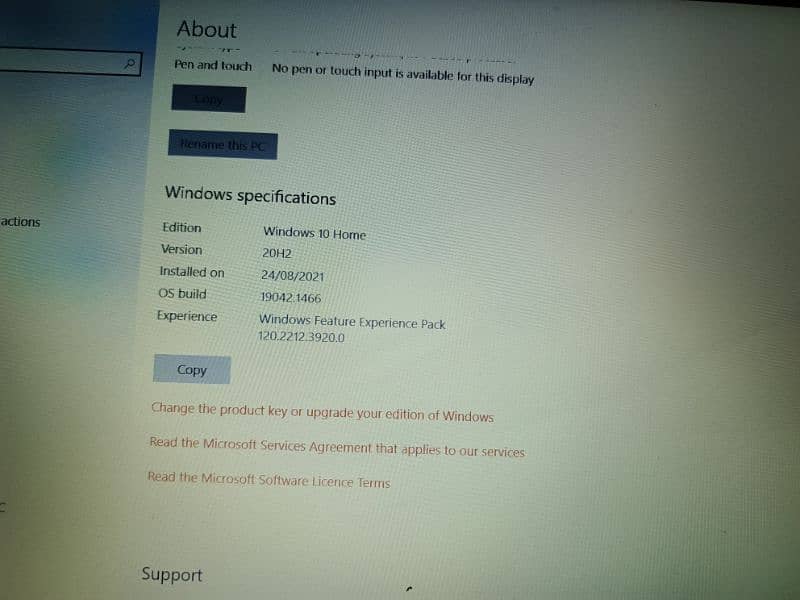Screen dimensions: 800x600
Task: Click the Windows specifications heading
Action: (250, 195)
